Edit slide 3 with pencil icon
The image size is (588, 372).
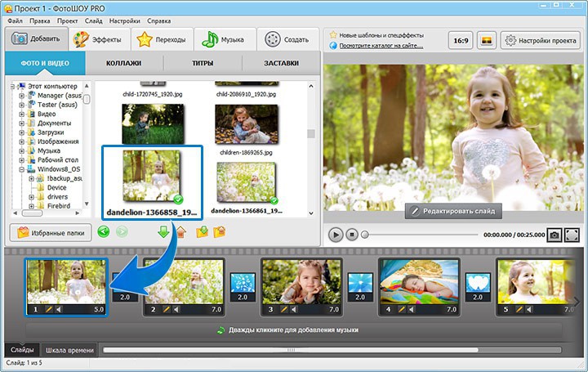(284, 310)
